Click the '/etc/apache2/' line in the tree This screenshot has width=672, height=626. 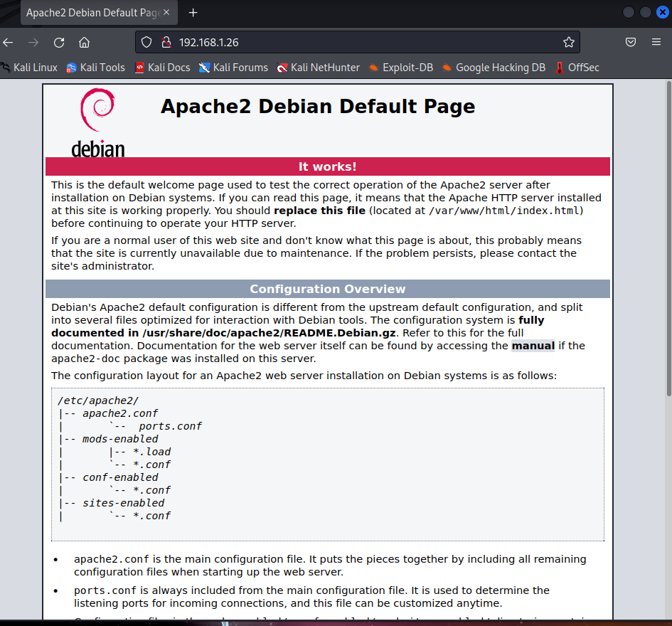point(98,400)
